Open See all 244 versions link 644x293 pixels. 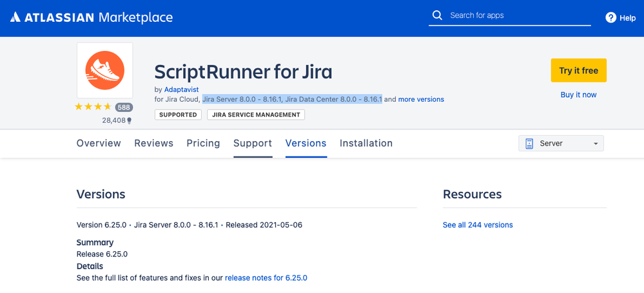pos(478,225)
